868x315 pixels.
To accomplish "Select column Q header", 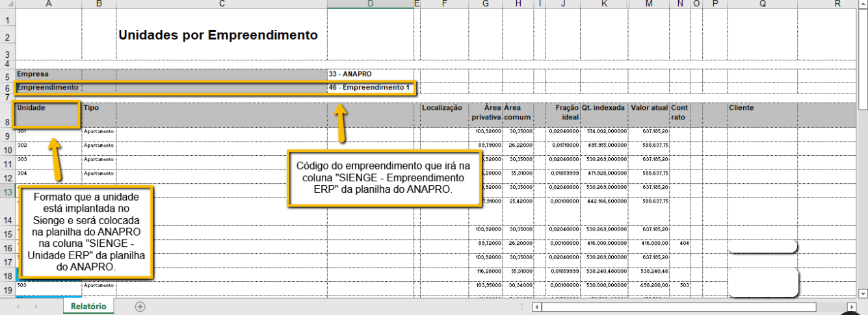I will 762,4.
